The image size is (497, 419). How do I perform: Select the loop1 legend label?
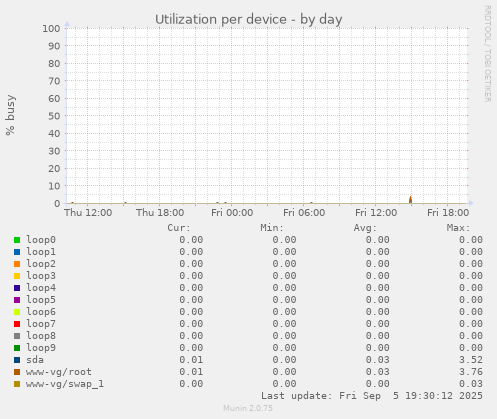point(41,252)
